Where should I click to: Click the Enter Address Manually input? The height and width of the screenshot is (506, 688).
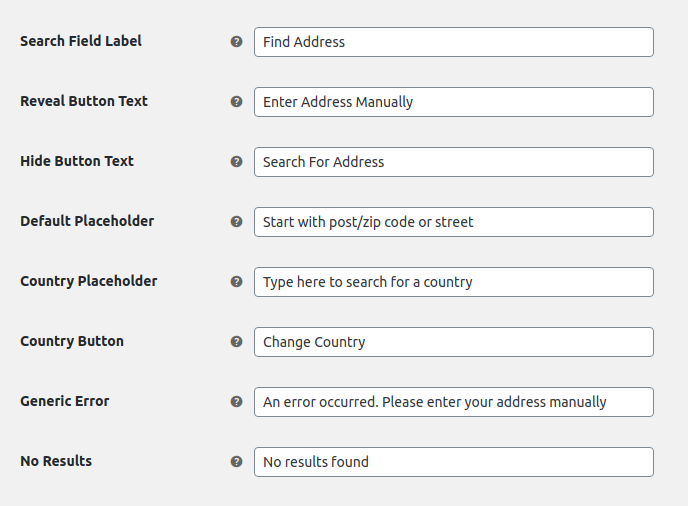point(454,102)
